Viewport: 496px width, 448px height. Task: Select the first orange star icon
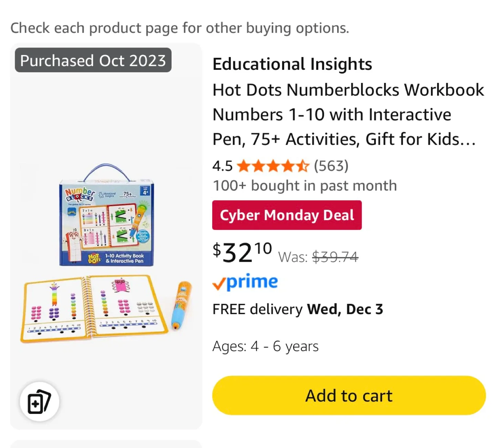click(x=244, y=166)
